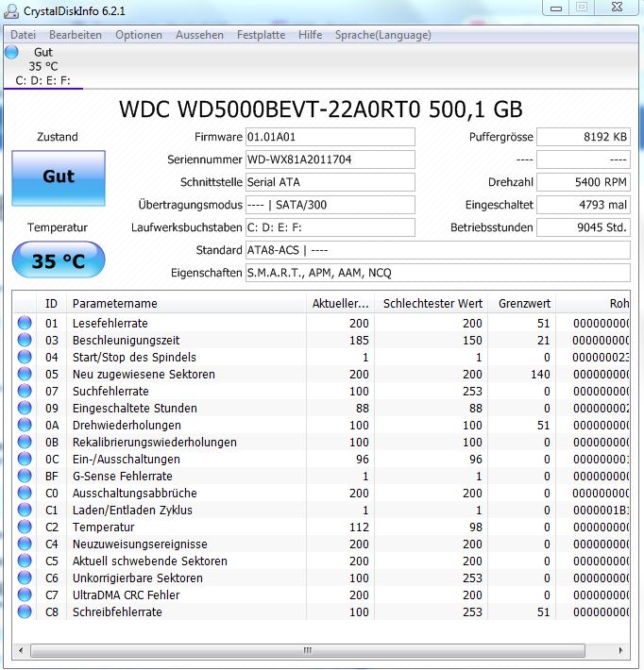Image resolution: width=644 pixels, height=670 pixels.
Task: Click status orb for Lesefehlerrate row
Action: 25,323
